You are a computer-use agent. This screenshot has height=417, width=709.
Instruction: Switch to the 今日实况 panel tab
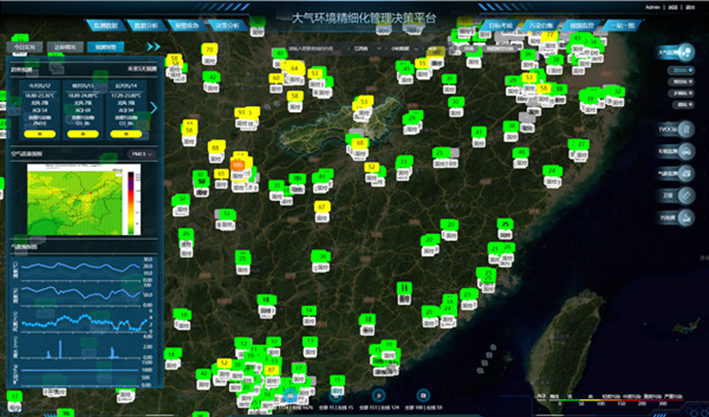click(x=24, y=47)
